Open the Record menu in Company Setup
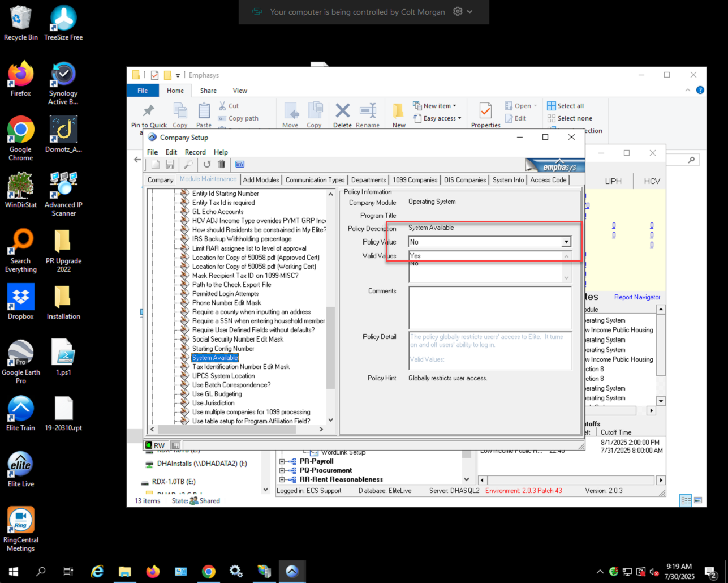 (195, 152)
